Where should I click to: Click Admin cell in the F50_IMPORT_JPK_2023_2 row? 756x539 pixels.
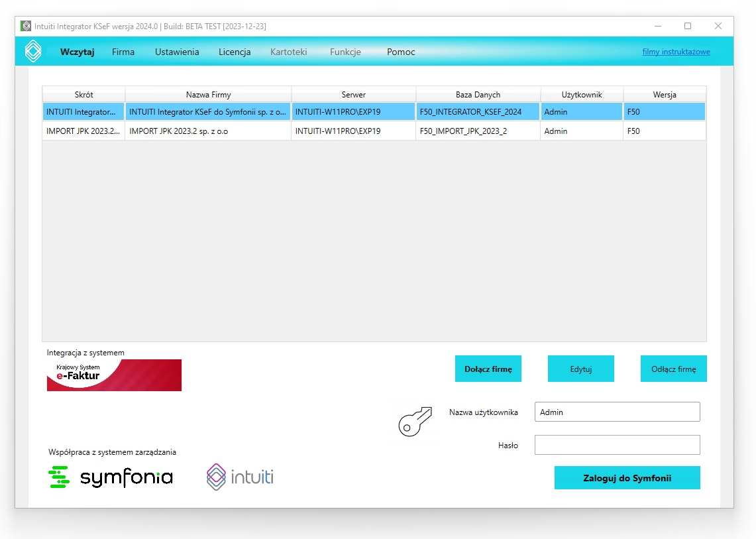click(582, 131)
